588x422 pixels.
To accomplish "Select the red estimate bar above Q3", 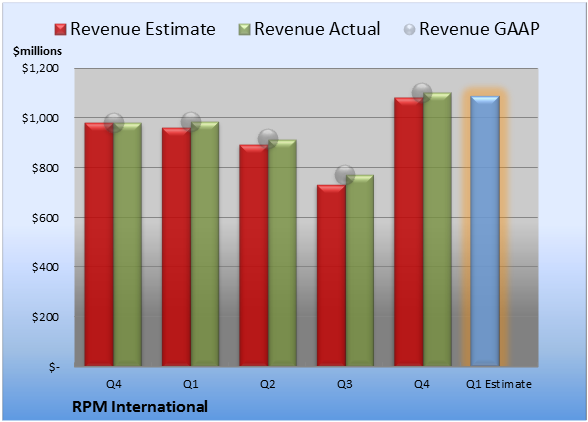I will pyautogui.click(x=331, y=275).
